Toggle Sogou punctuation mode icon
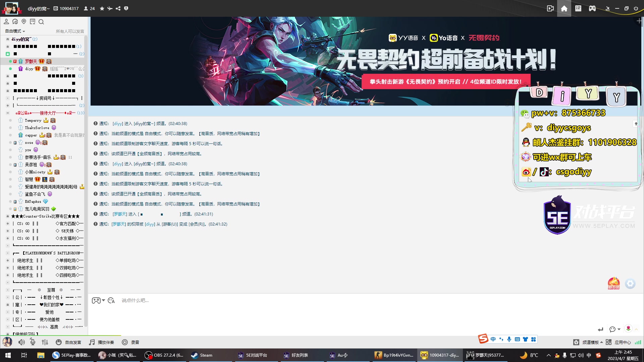Viewport: 644px width, 362px height. point(501,339)
